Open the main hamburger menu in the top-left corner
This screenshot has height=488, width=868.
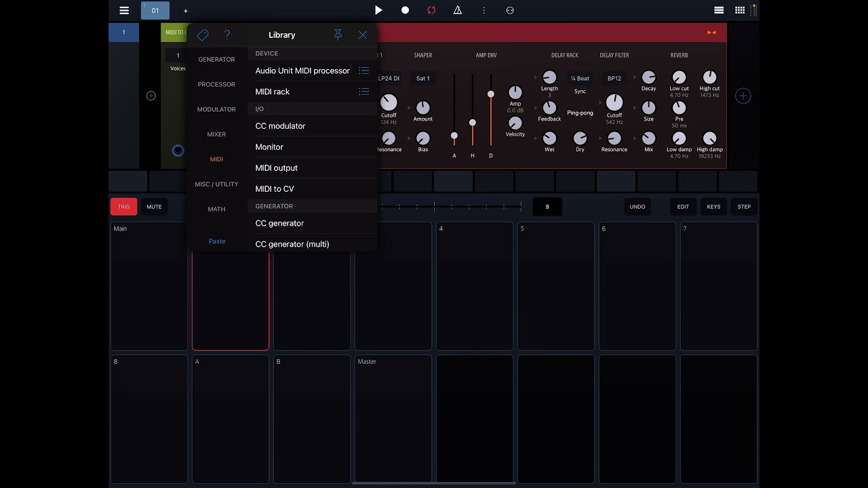[x=124, y=10]
